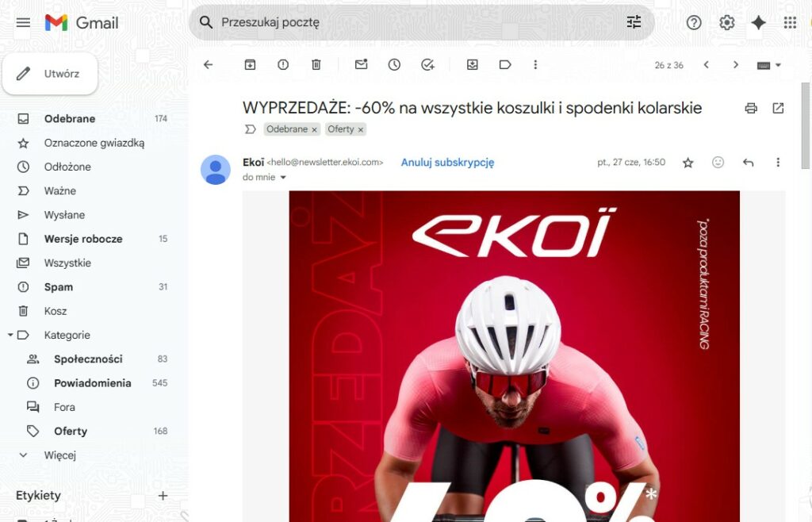Viewport: 812px width, 522px height.
Task: Archive this email
Action: [250, 65]
